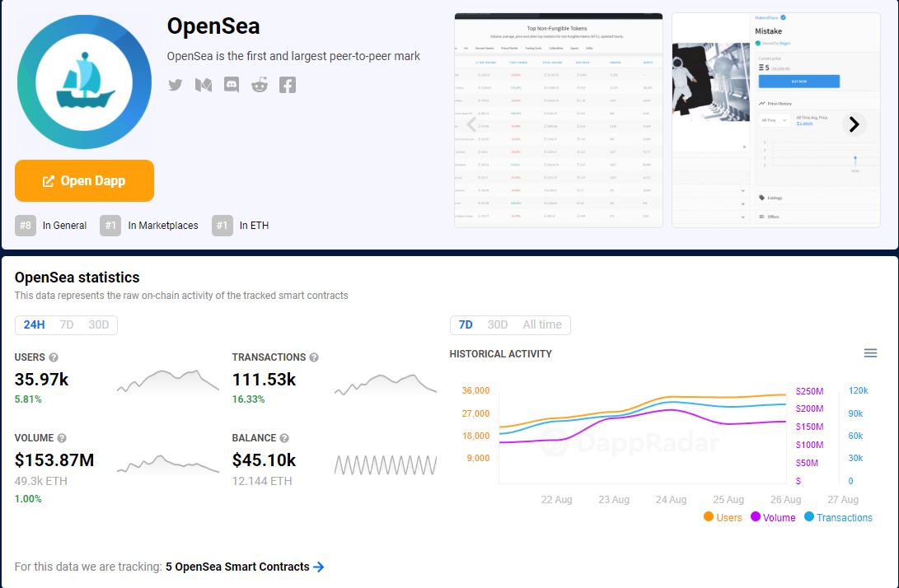Click the OpenSea ship logo
The width and height of the screenshot is (899, 588).
tap(85, 82)
